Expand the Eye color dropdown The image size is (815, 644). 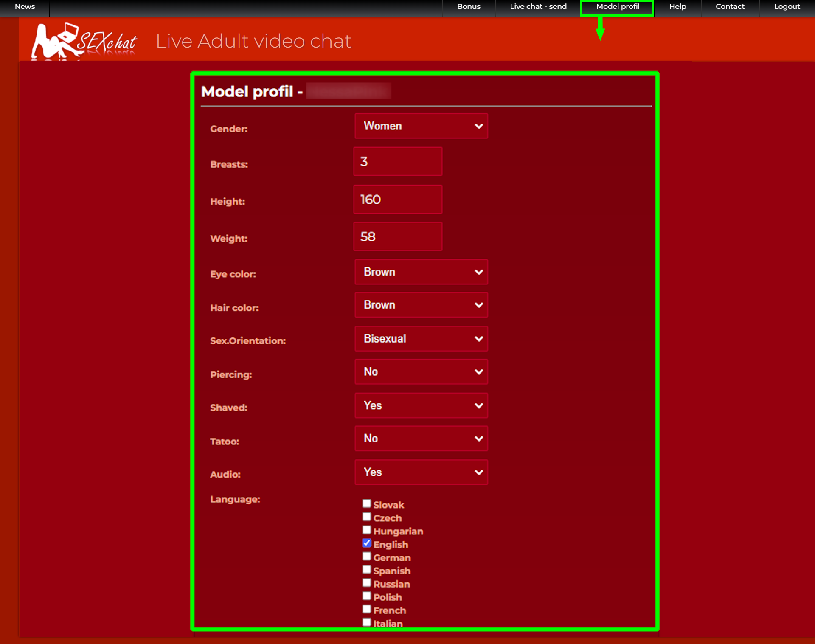[421, 272]
